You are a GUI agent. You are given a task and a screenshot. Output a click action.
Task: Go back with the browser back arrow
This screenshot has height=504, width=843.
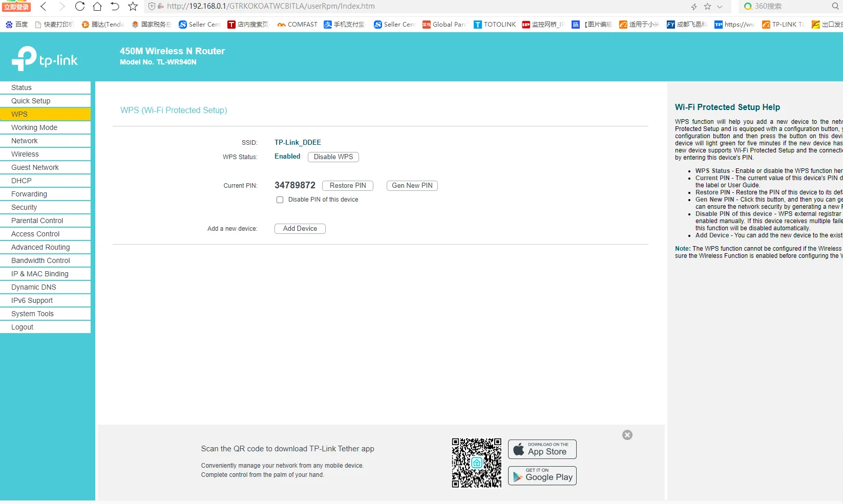tap(44, 7)
